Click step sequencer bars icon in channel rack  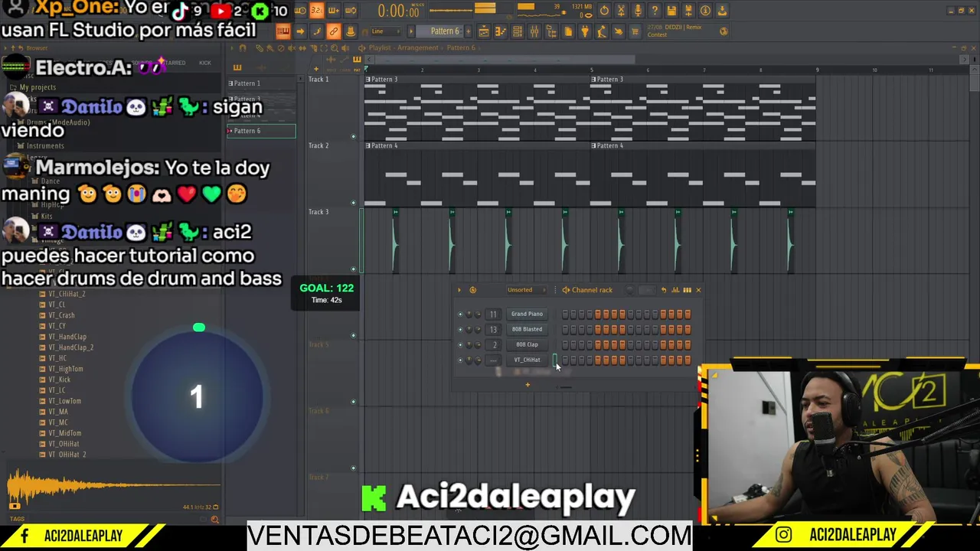tap(688, 290)
